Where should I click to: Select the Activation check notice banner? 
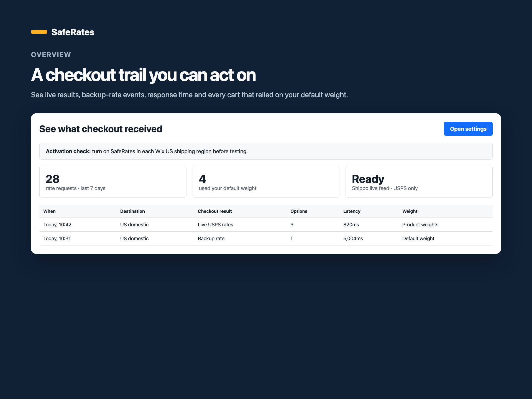coord(266,151)
